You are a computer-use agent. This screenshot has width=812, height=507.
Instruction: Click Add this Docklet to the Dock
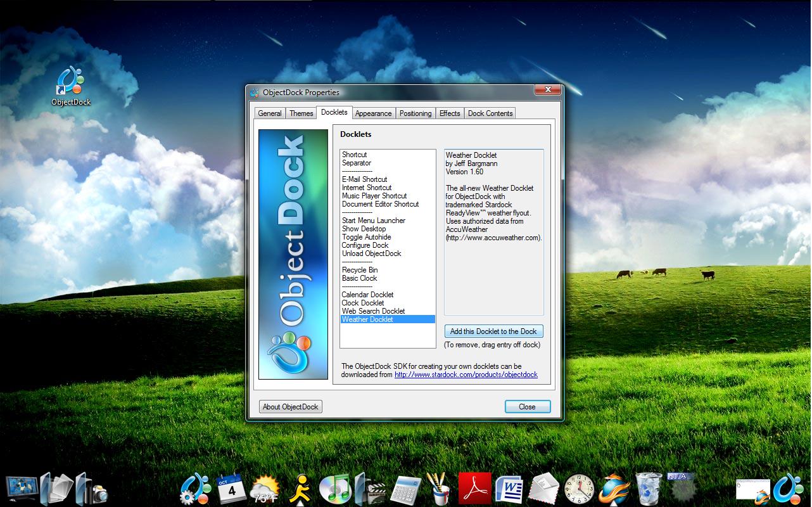(x=493, y=331)
